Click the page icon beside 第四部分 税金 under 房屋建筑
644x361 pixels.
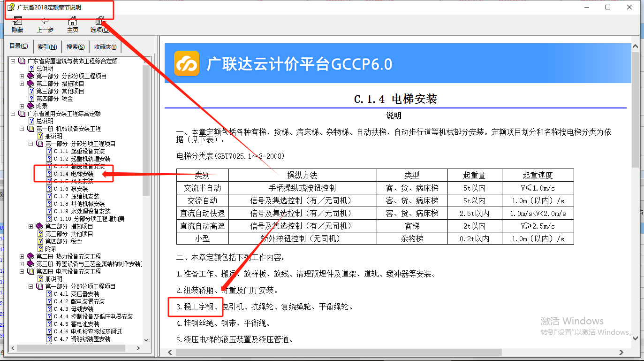pos(31,99)
